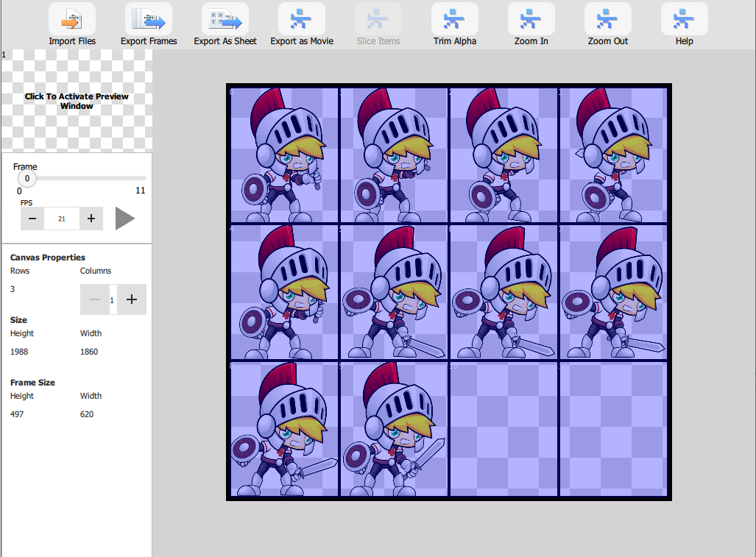Click the Frame Size height value 497
The image size is (756, 557).
(17, 414)
